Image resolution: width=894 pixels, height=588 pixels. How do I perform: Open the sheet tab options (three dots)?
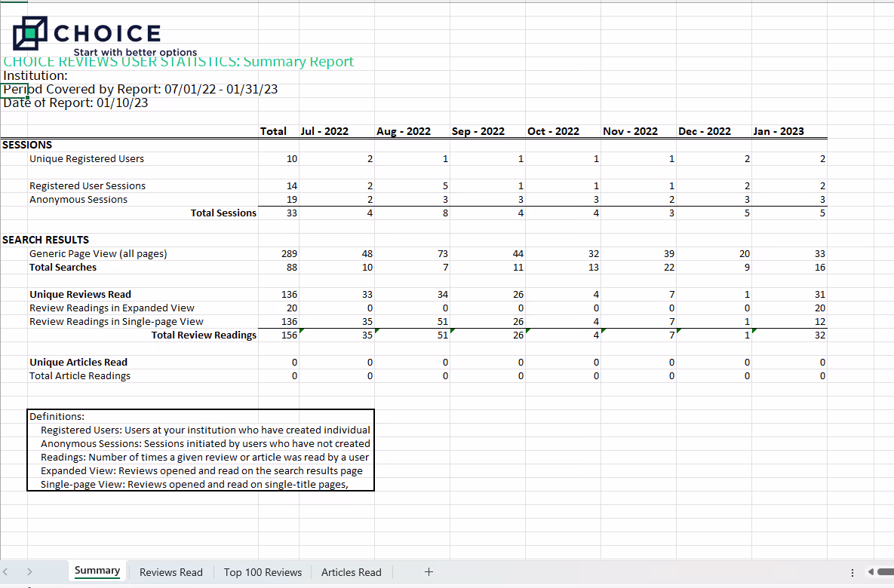[x=853, y=573]
